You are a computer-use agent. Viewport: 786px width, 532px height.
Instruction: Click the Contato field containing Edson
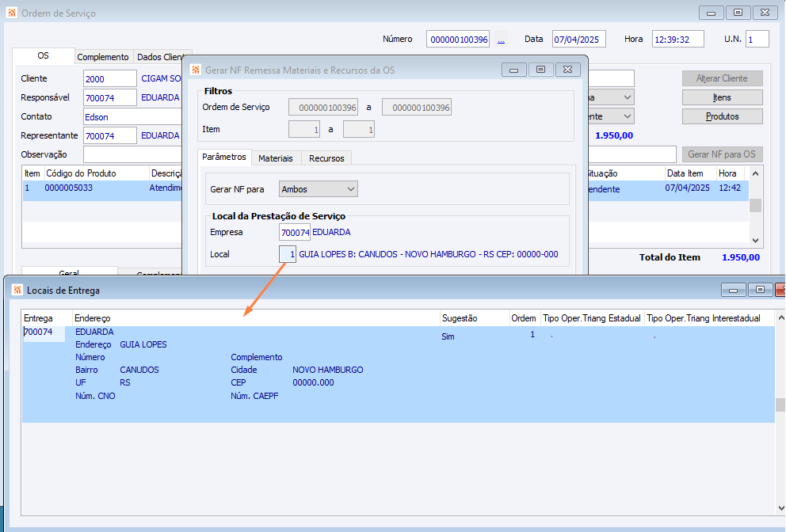point(133,116)
